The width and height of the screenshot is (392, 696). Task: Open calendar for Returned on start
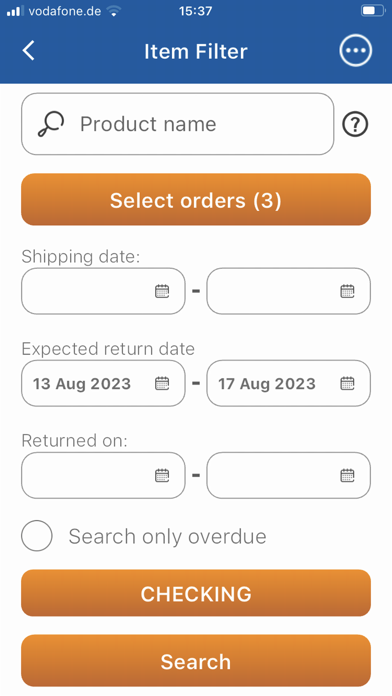pyautogui.click(x=162, y=475)
